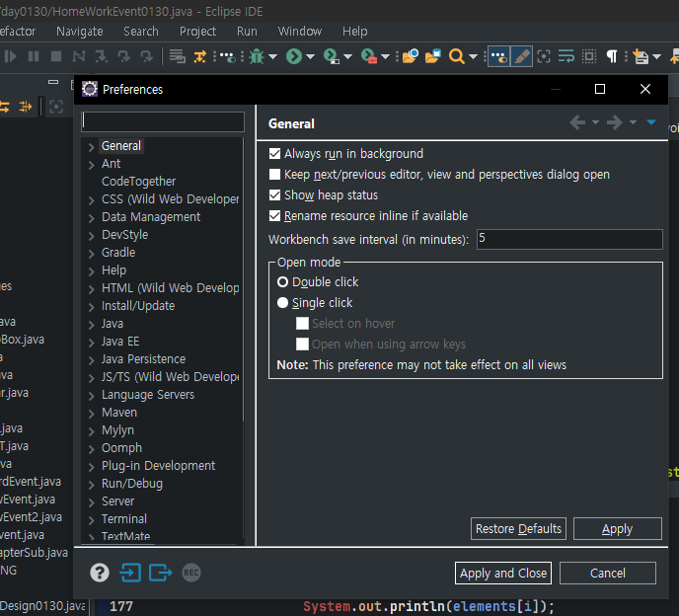The height and width of the screenshot is (616, 679).
Task: Click the Import preferences icon
Action: click(x=130, y=573)
